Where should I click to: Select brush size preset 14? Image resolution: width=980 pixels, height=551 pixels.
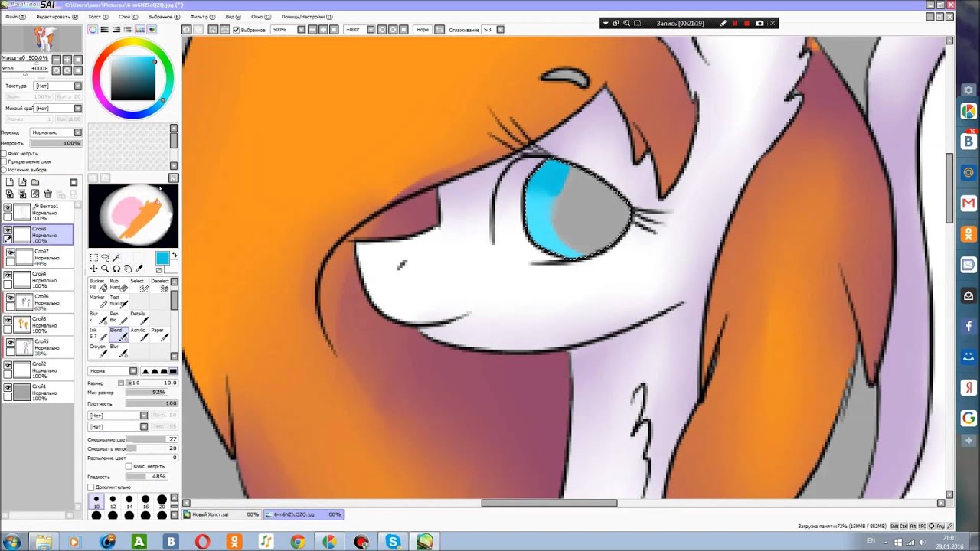[x=129, y=502]
